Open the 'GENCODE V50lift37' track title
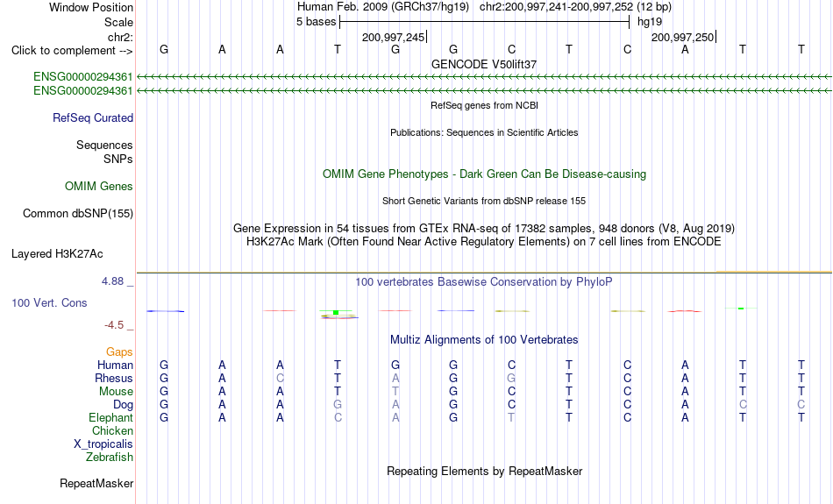 484,64
